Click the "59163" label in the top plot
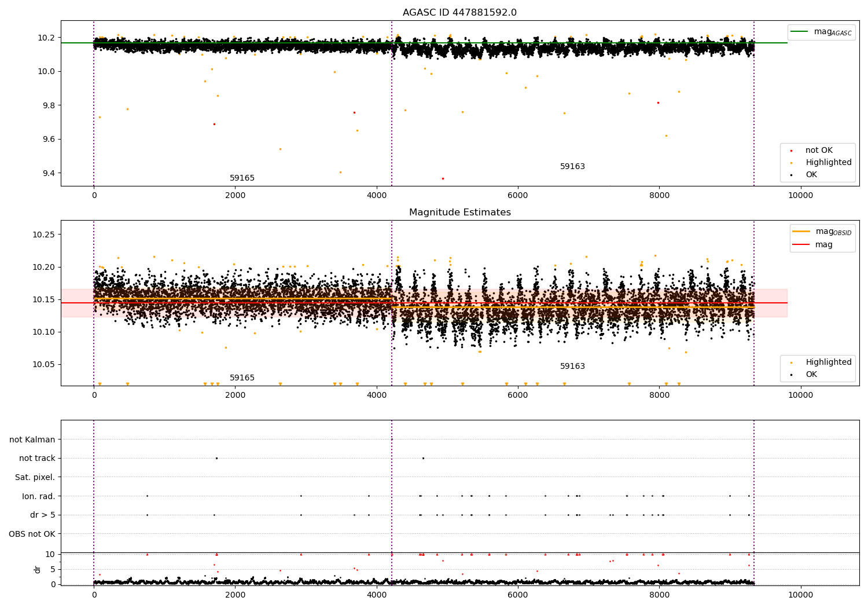Screen dimensions: 868x608 (572, 167)
